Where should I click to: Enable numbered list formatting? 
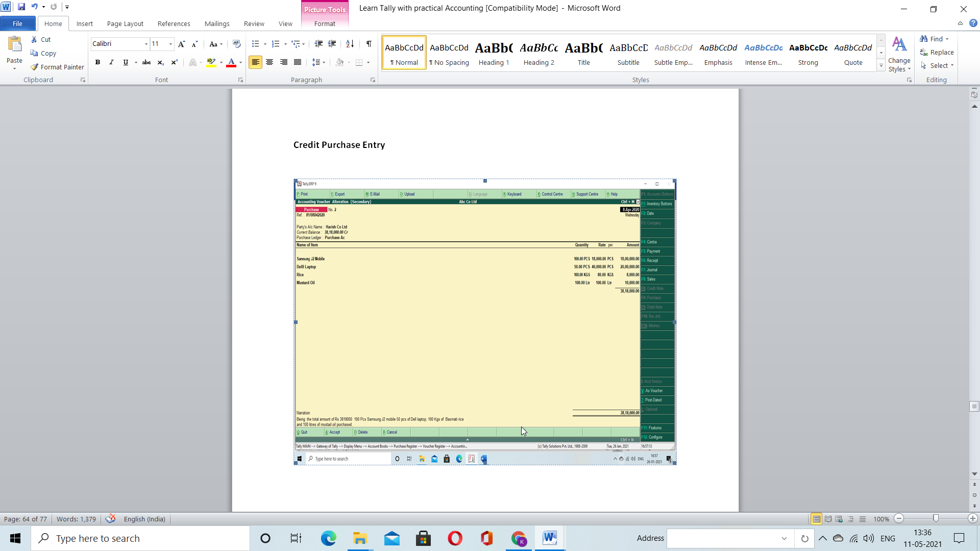point(276,44)
